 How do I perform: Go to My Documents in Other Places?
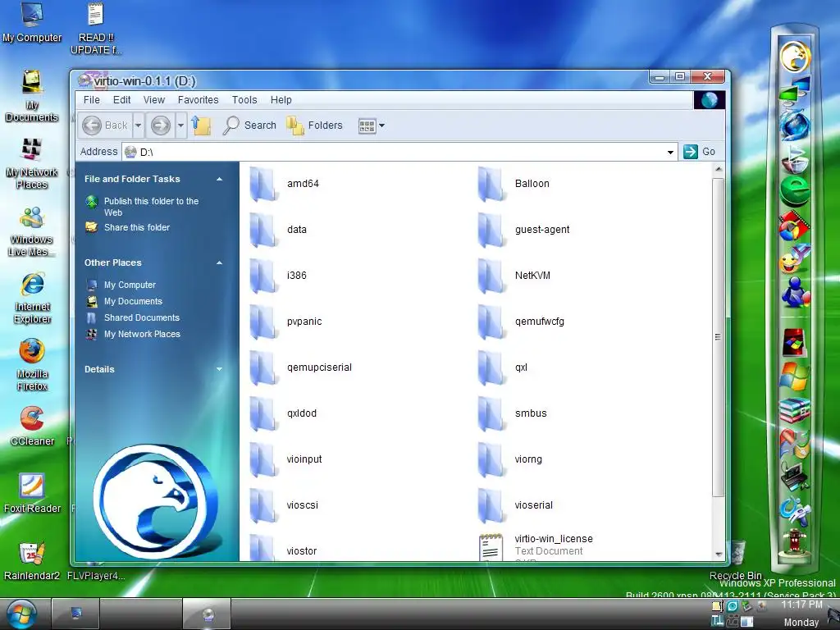[133, 302]
